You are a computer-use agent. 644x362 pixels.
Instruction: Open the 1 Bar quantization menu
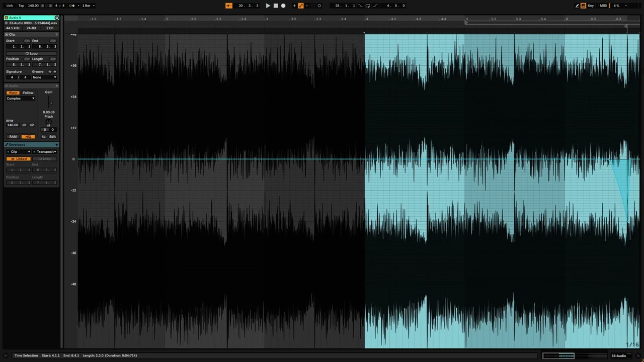pyautogui.click(x=88, y=6)
